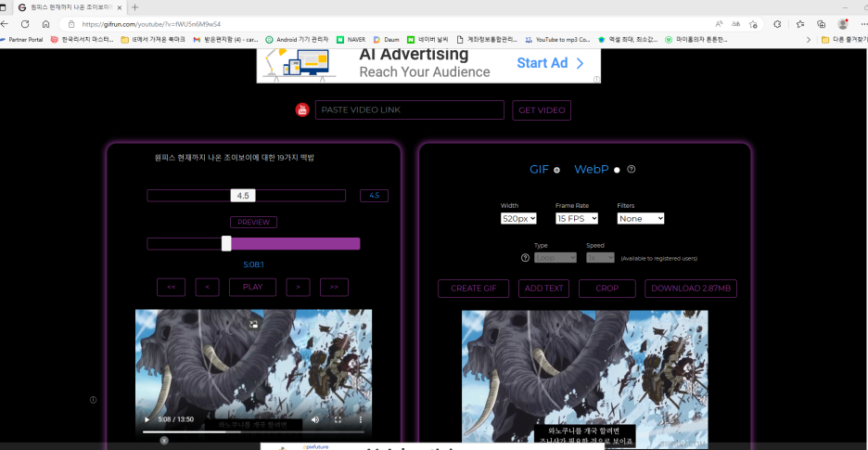The width and height of the screenshot is (868, 450).
Task: Click the ad info icon on the top banner
Action: [597, 79]
